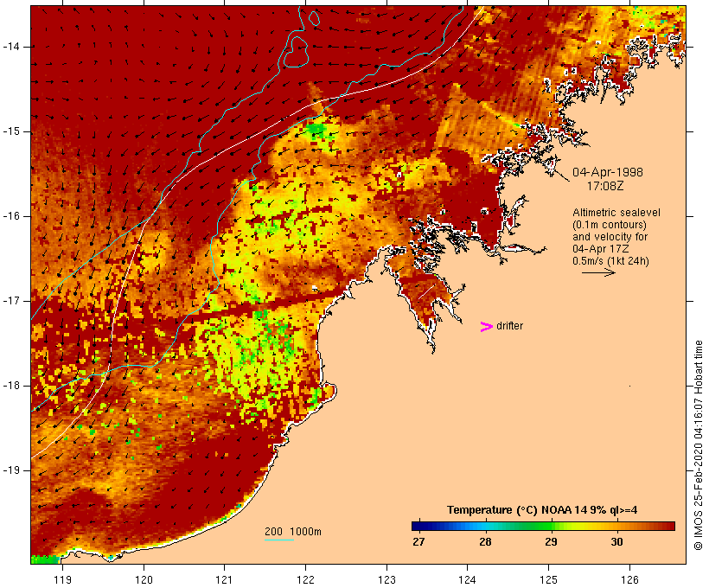Click the longitude axis label '122'
Viewport: 709px width, 588px height.
(306, 579)
